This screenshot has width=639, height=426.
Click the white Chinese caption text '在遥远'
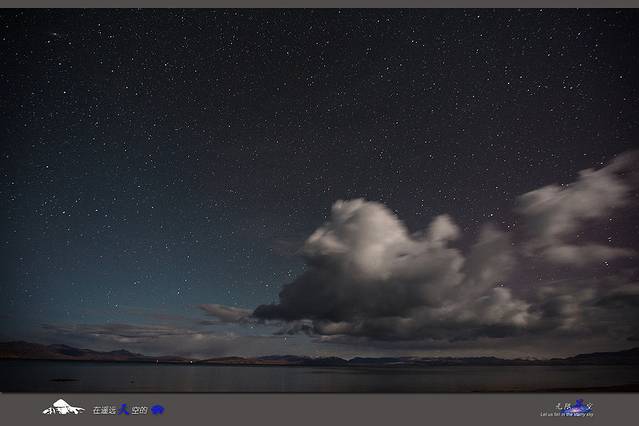(x=104, y=410)
